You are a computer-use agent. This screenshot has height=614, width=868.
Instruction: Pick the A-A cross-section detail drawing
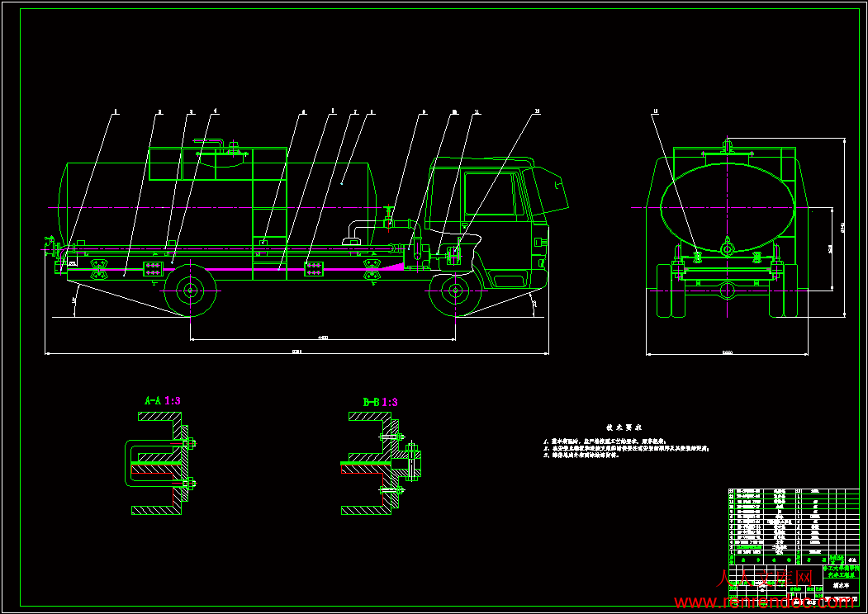pos(162,463)
